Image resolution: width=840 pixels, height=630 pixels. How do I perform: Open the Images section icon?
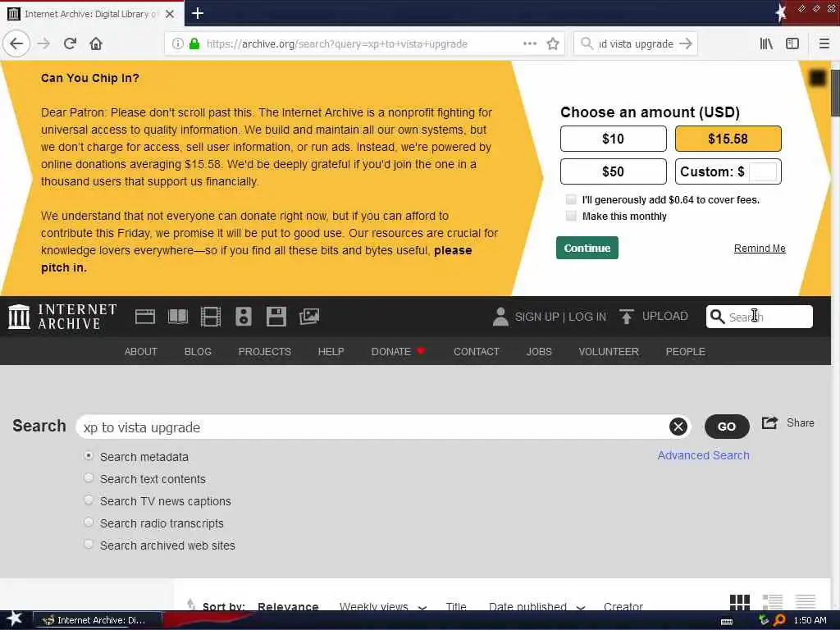(x=309, y=317)
